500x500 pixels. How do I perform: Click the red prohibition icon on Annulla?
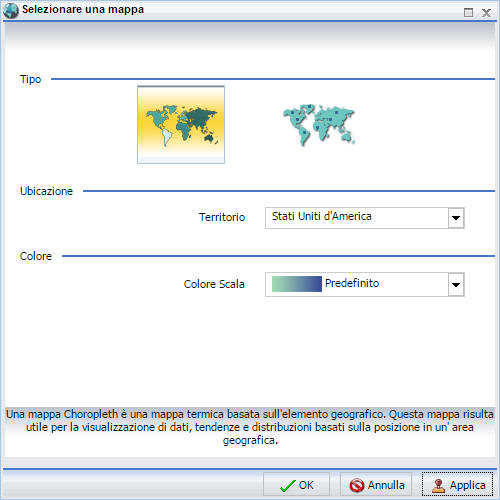point(357,485)
